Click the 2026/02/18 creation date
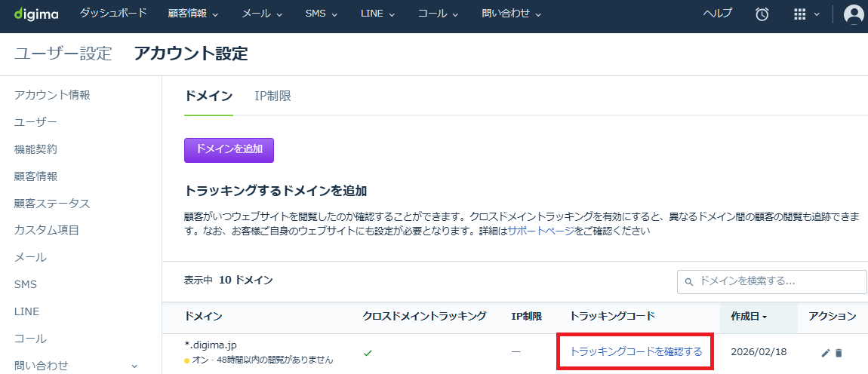Viewport: 868px width, 374px height. (759, 352)
